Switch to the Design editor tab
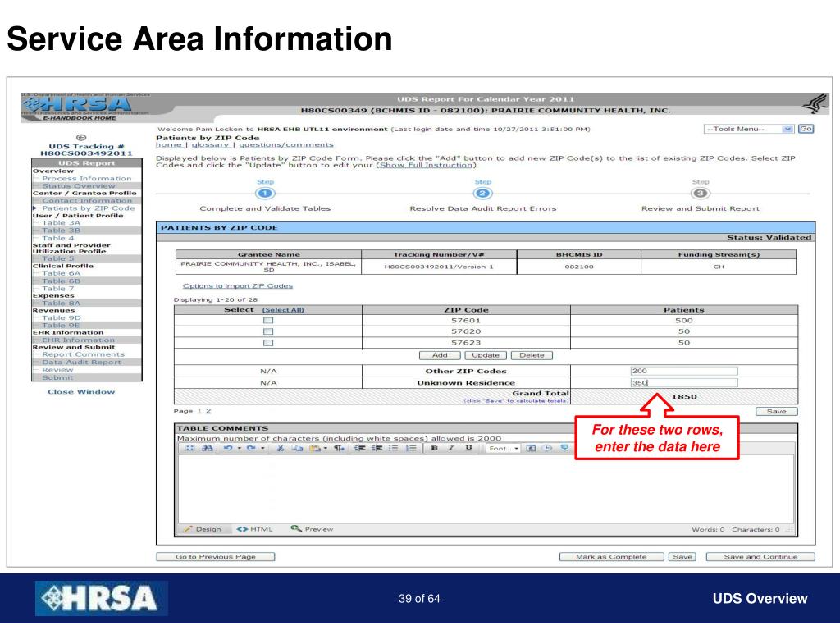This screenshot has height=630, width=840. coord(202,529)
